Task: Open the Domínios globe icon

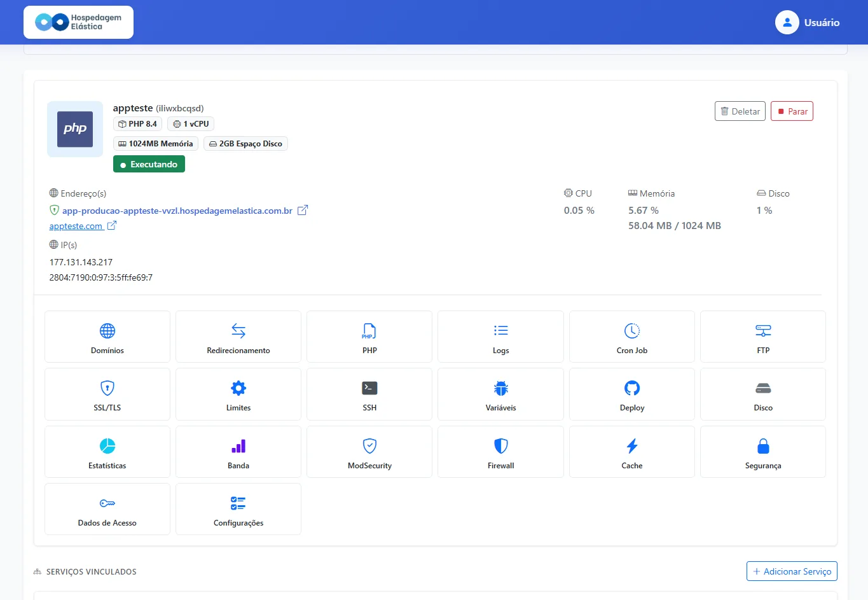Action: pyautogui.click(x=107, y=331)
